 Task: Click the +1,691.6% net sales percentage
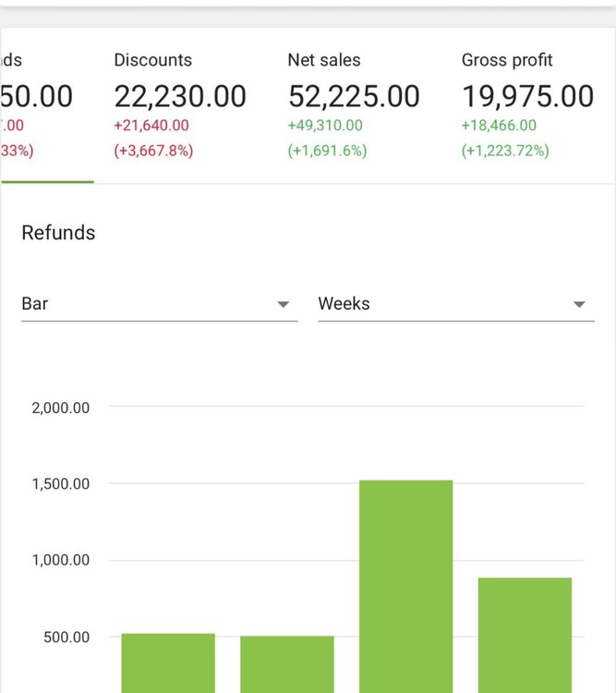(327, 151)
